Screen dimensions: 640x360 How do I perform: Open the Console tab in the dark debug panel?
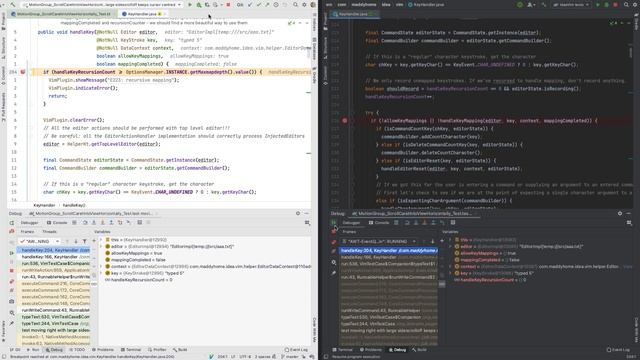(x=379, y=223)
